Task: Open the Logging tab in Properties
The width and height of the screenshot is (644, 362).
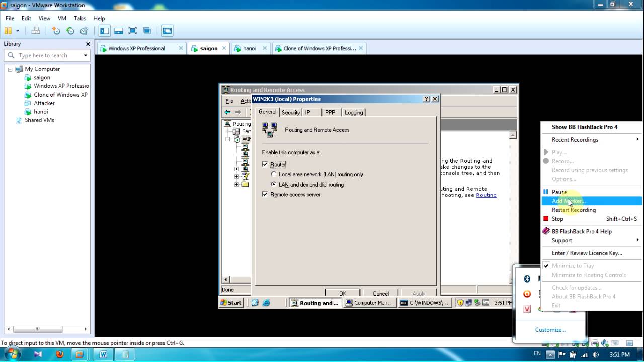Action: click(x=354, y=112)
